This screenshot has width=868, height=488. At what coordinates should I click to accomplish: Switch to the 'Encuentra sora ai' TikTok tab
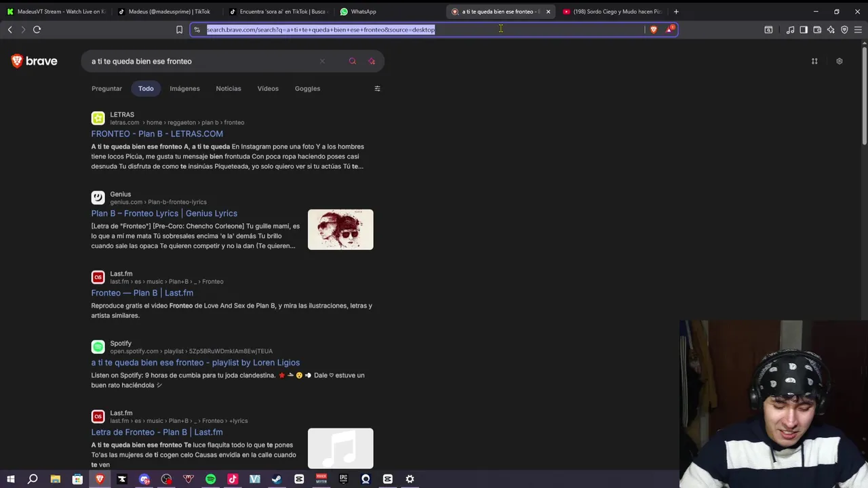tap(277, 12)
